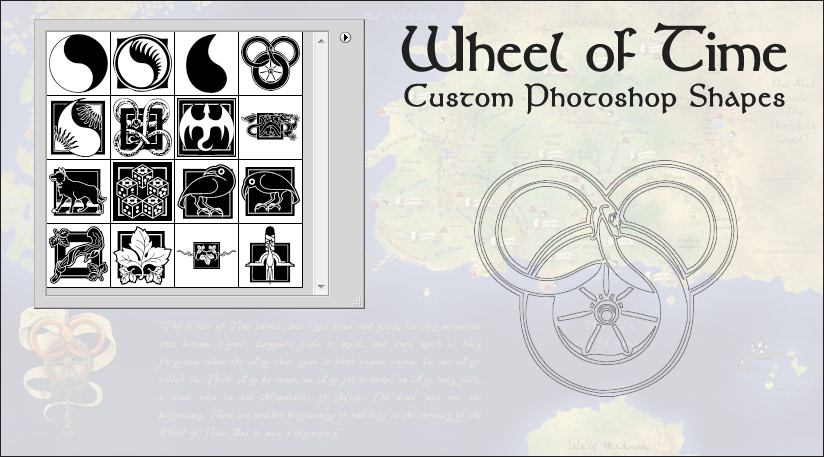Select the crouching raven head shape

pos(271,192)
